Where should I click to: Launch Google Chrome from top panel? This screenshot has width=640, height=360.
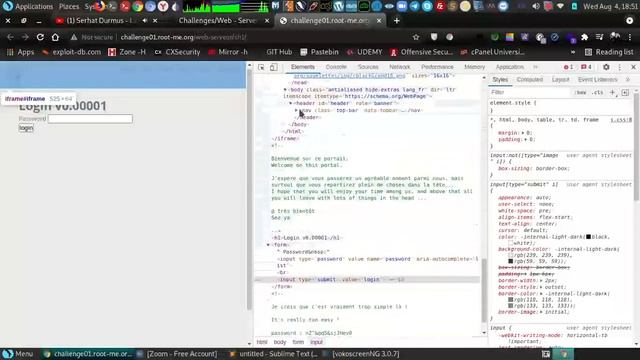tap(138, 6)
